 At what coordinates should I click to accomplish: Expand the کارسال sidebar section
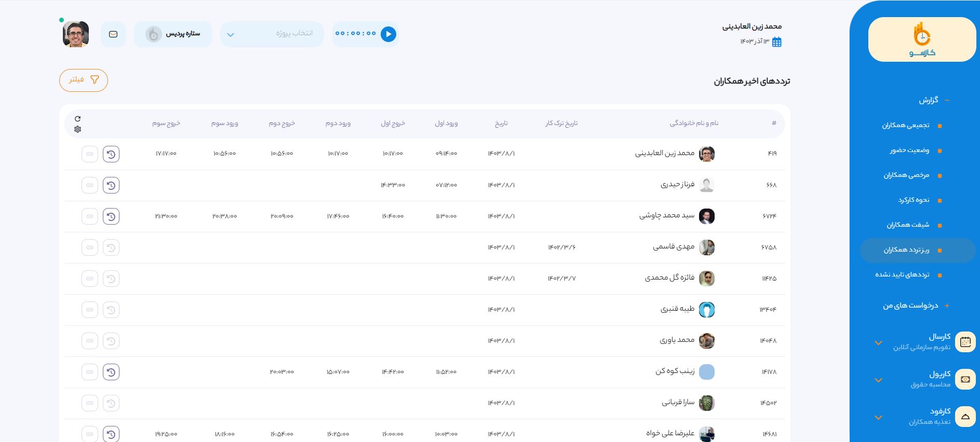click(x=878, y=342)
